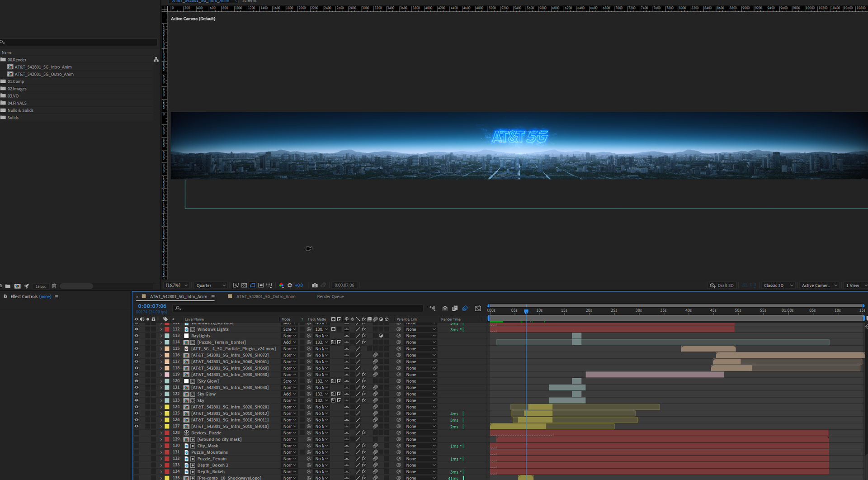Click the video eye column header icon

[x=136, y=319]
